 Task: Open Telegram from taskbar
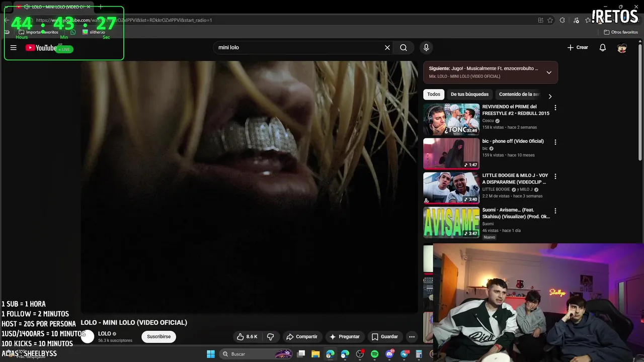405,354
